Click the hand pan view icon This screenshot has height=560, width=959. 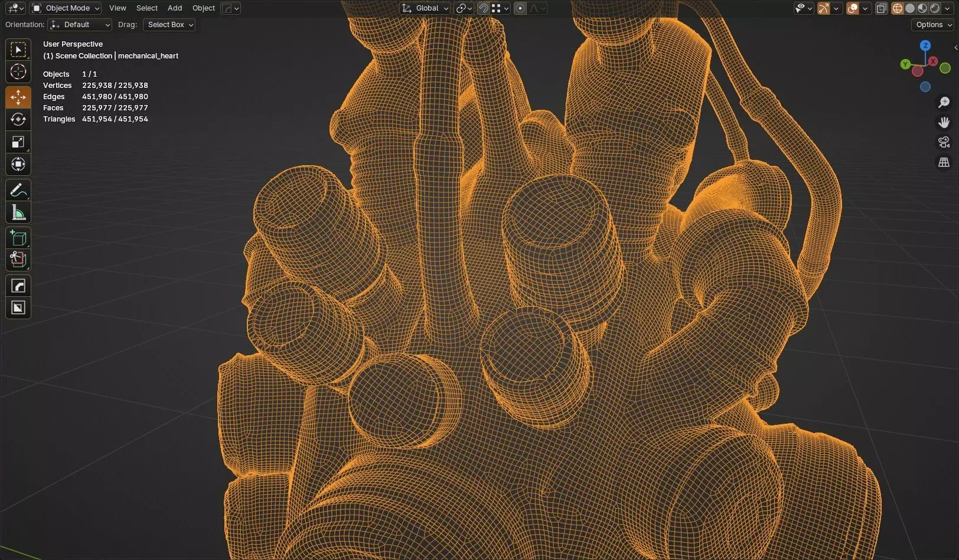point(944,122)
